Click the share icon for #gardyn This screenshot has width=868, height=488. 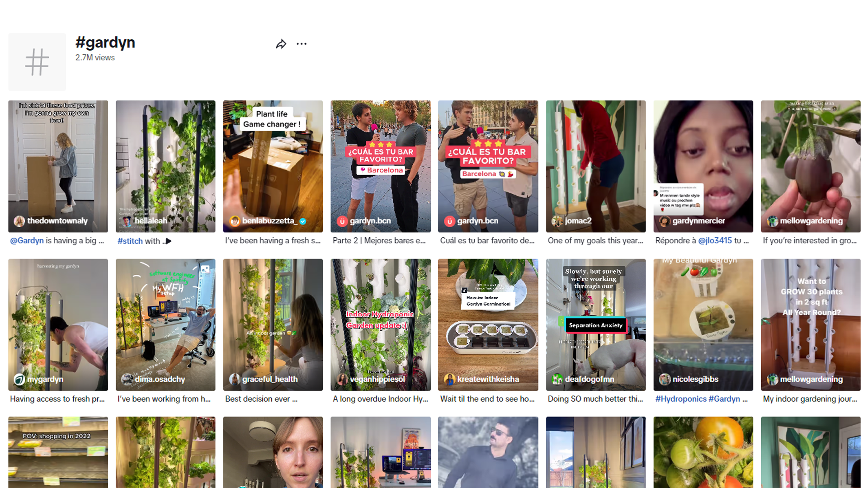pos(281,43)
